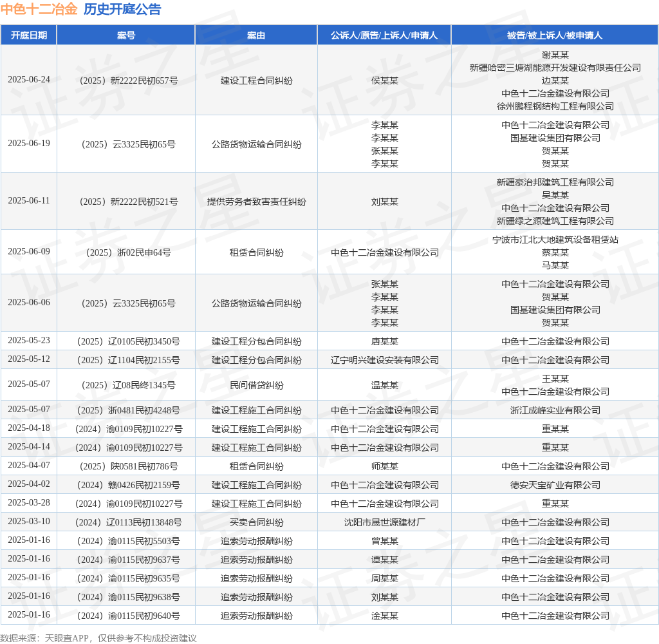Click plaintiff 温某某
Image resolution: width=659 pixels, height=644 pixels.
click(385, 385)
